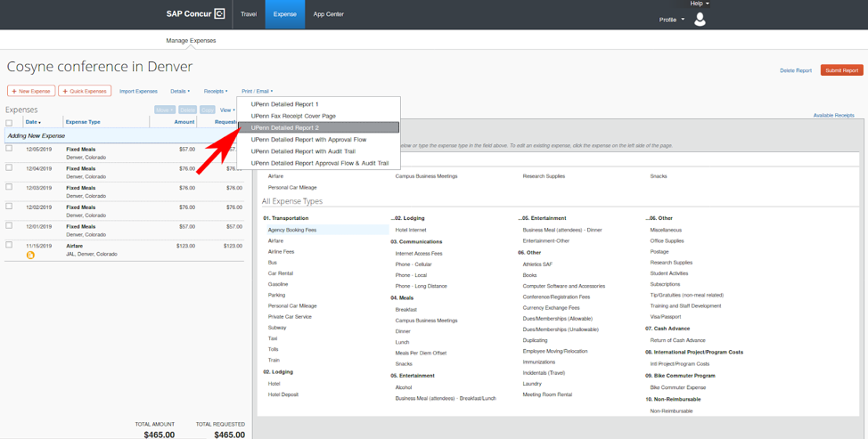Viewport: 868px width, 439px height.
Task: Click the Quick Expenses button
Action: click(x=85, y=91)
